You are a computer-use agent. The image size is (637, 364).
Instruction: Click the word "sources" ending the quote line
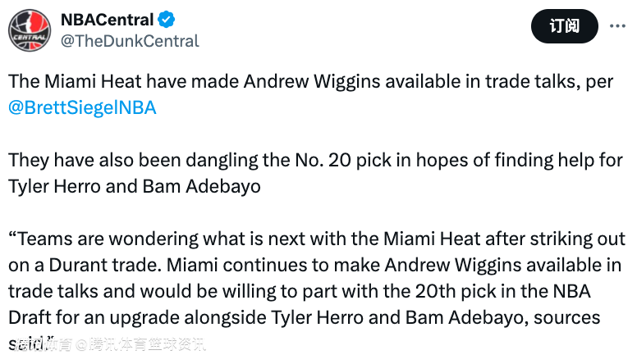pyautogui.click(x=567, y=318)
